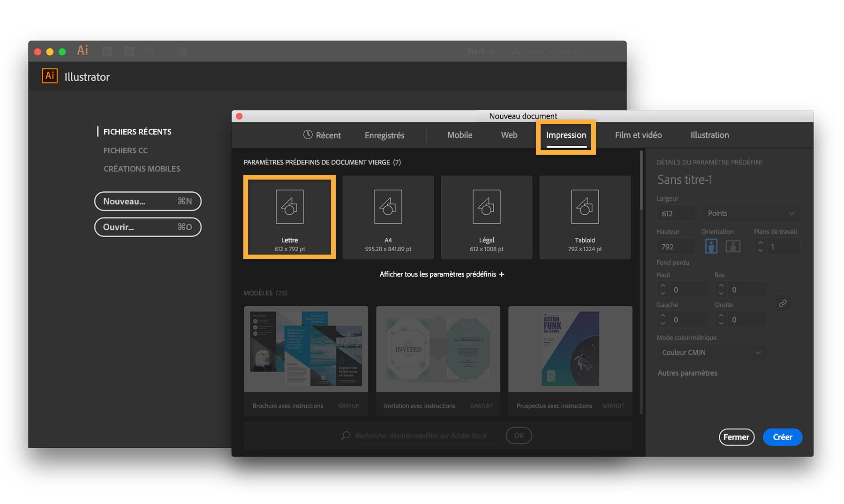Click the Sans titre-1 document name field
Viewport: 844px width, 504px height.
pyautogui.click(x=728, y=180)
